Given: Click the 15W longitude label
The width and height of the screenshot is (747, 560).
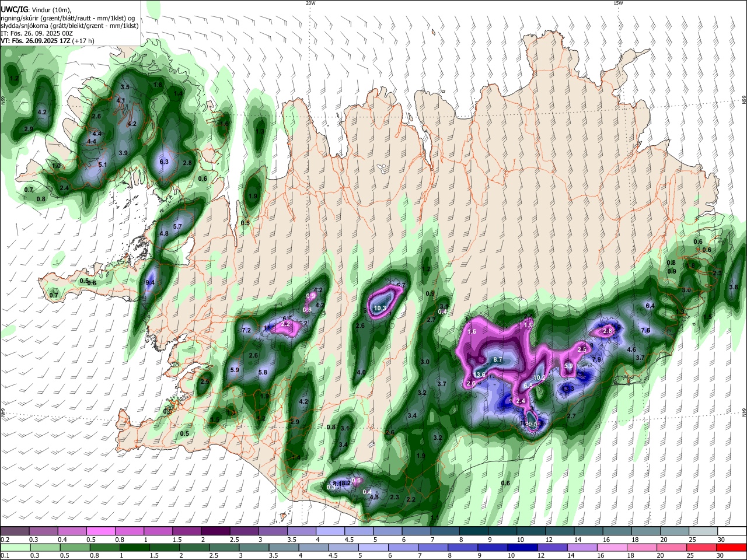Looking at the screenshot, I should [618, 3].
